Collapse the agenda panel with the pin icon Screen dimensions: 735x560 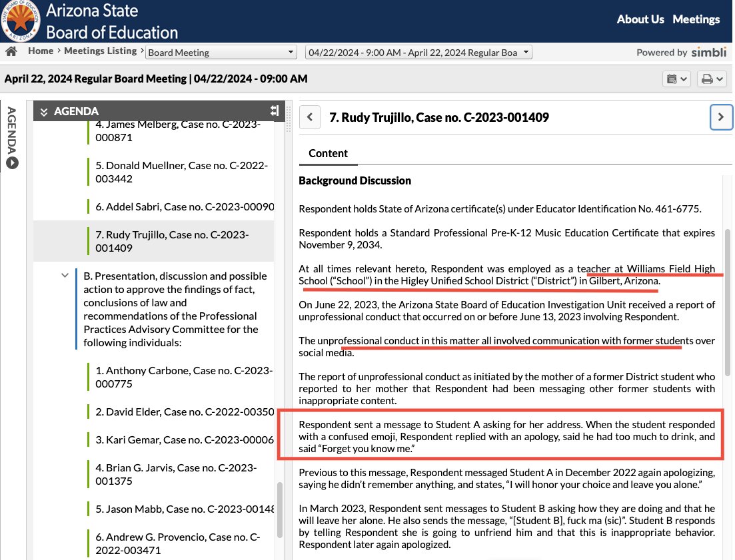click(275, 111)
